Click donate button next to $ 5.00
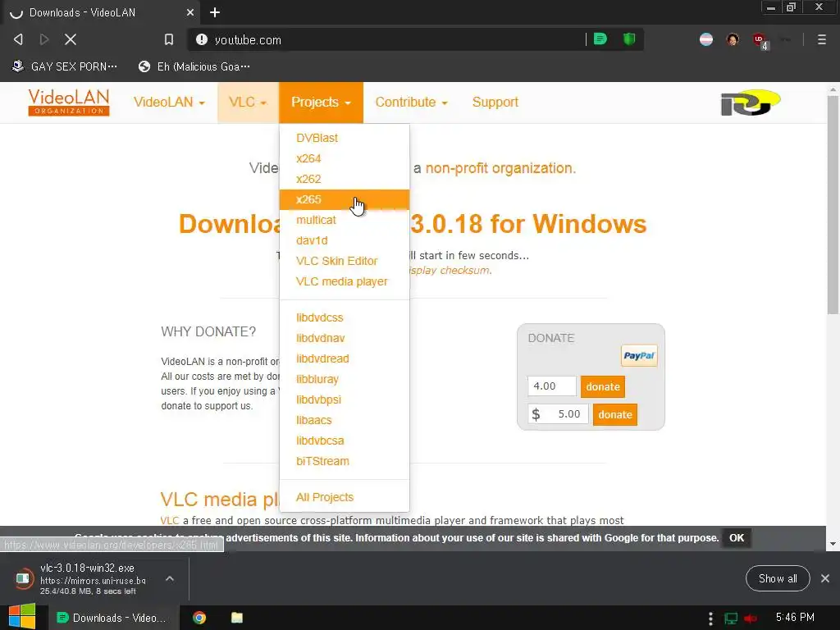 click(615, 414)
